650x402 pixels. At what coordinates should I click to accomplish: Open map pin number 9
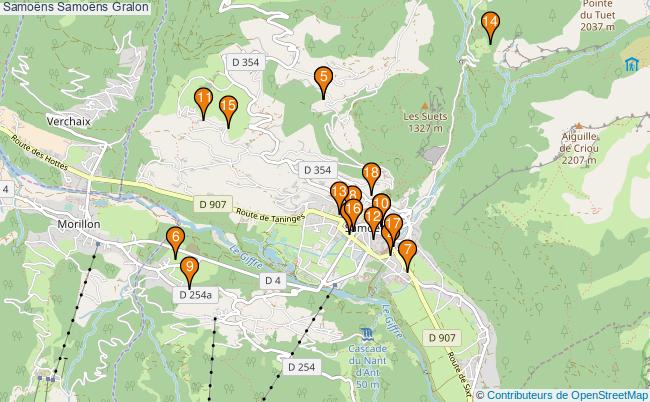pyautogui.click(x=189, y=272)
